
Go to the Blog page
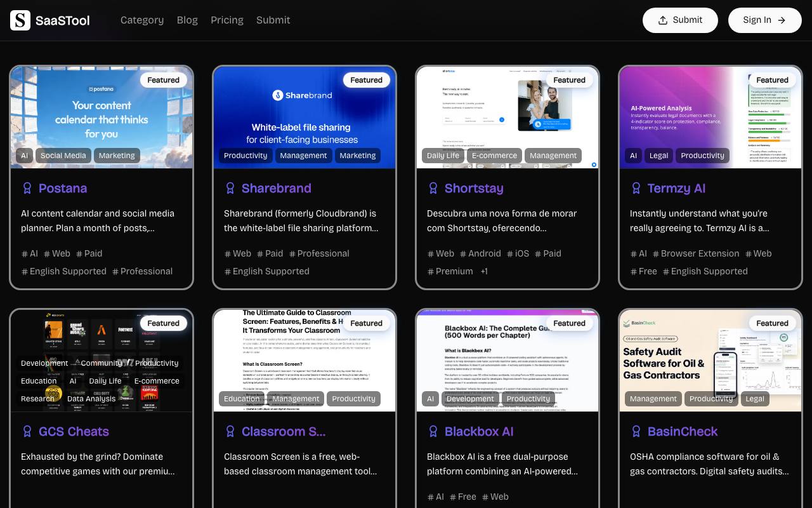point(187,20)
